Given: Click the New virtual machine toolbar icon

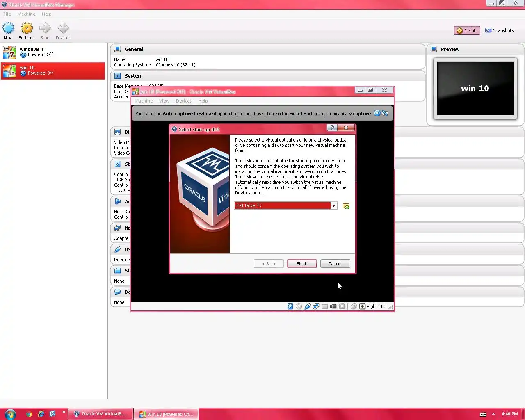Looking at the screenshot, I should [8, 31].
